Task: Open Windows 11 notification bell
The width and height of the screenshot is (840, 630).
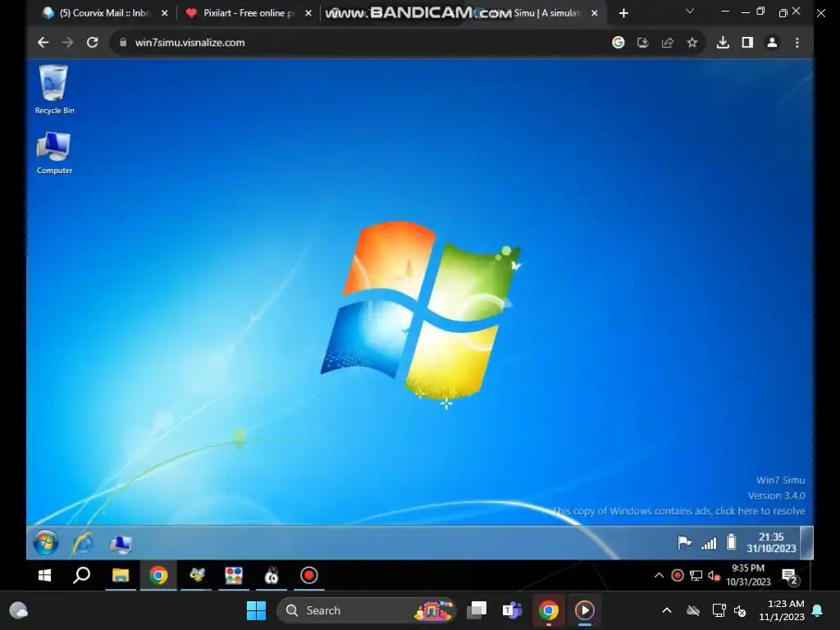Action: click(818, 610)
